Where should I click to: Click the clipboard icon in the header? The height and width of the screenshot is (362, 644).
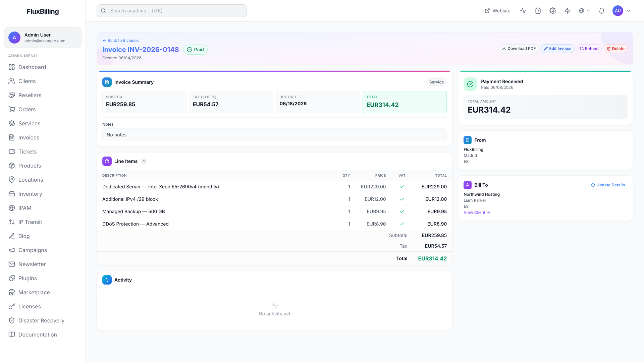pos(538,11)
